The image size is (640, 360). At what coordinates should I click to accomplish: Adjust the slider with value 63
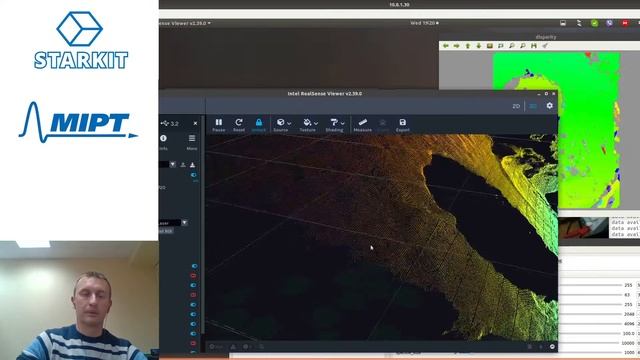pyautogui.click(x=591, y=295)
